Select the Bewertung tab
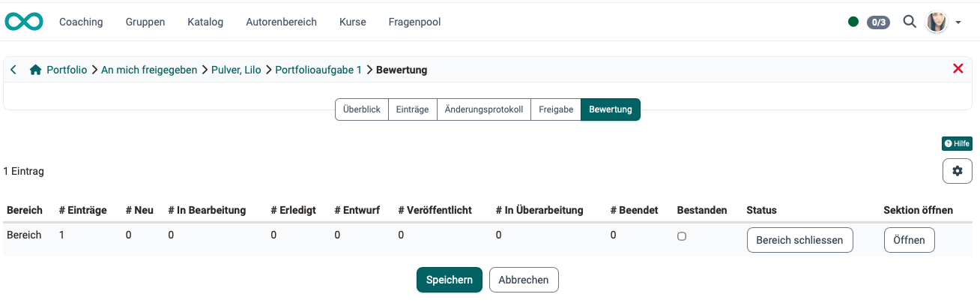 (611, 109)
